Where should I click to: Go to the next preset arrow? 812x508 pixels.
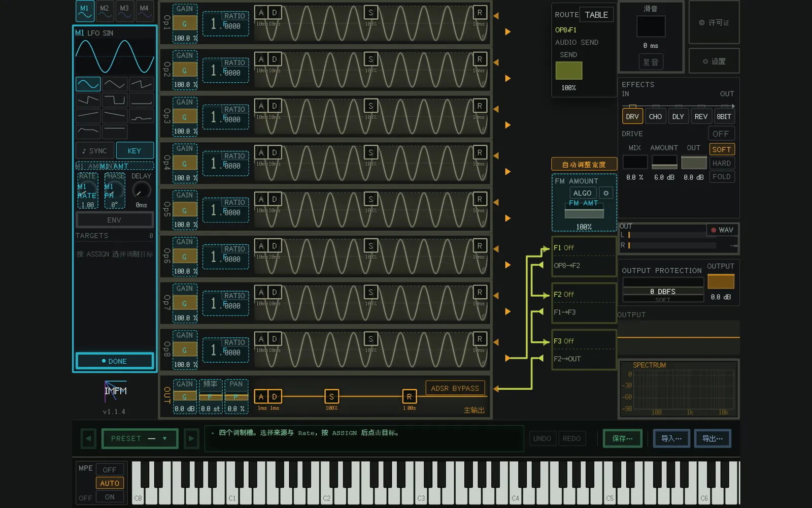191,438
